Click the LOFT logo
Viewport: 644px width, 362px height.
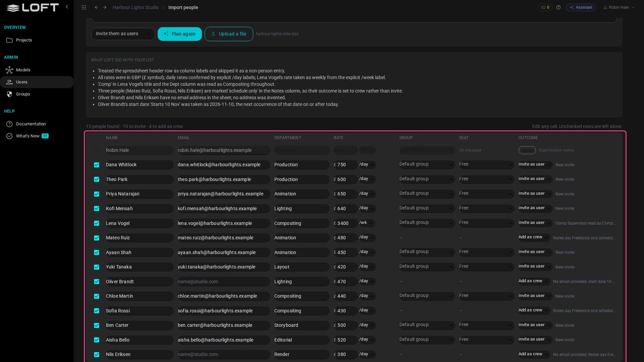(x=32, y=8)
